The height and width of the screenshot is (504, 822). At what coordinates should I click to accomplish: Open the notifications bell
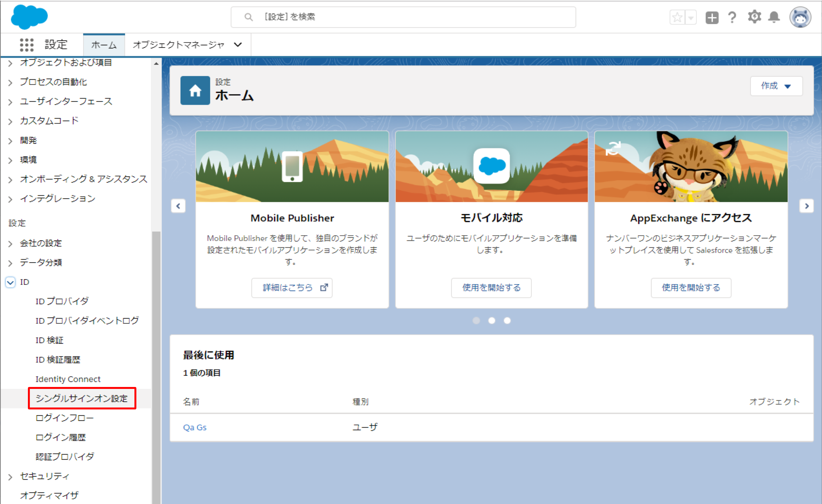click(x=774, y=17)
